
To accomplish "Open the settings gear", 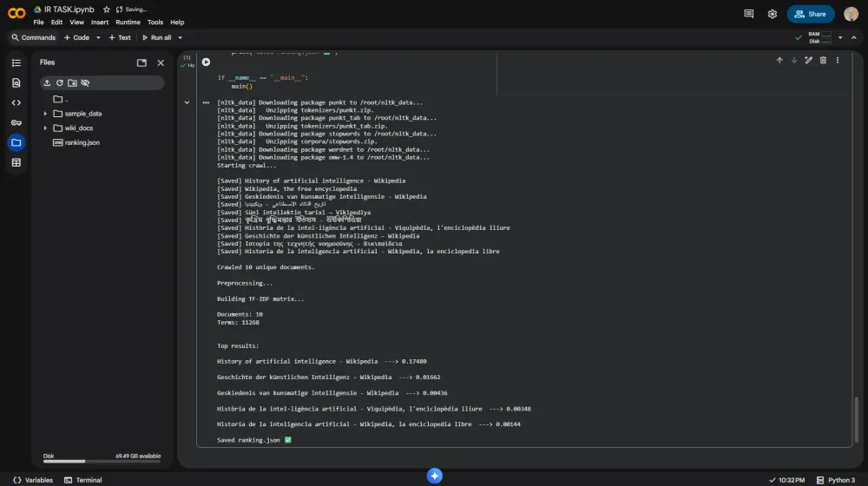I will (773, 14).
